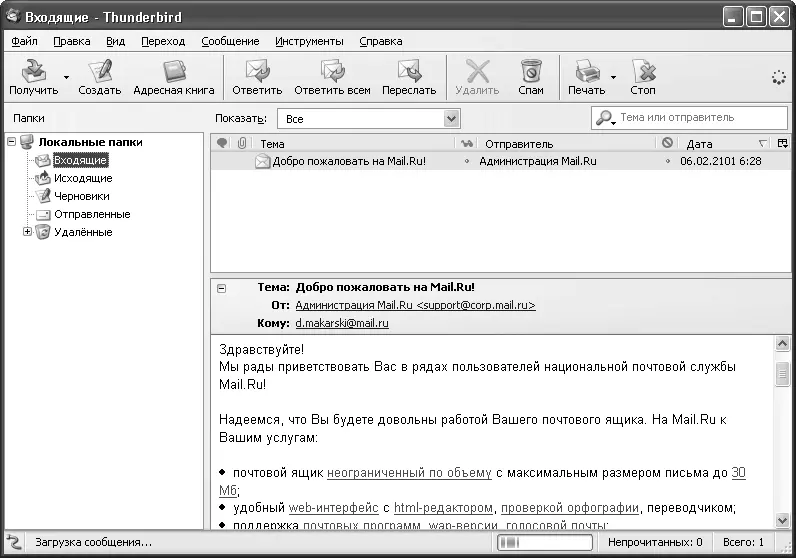
Task: Toggle junk status dot of the Mail.Ru message
Action: (668, 161)
